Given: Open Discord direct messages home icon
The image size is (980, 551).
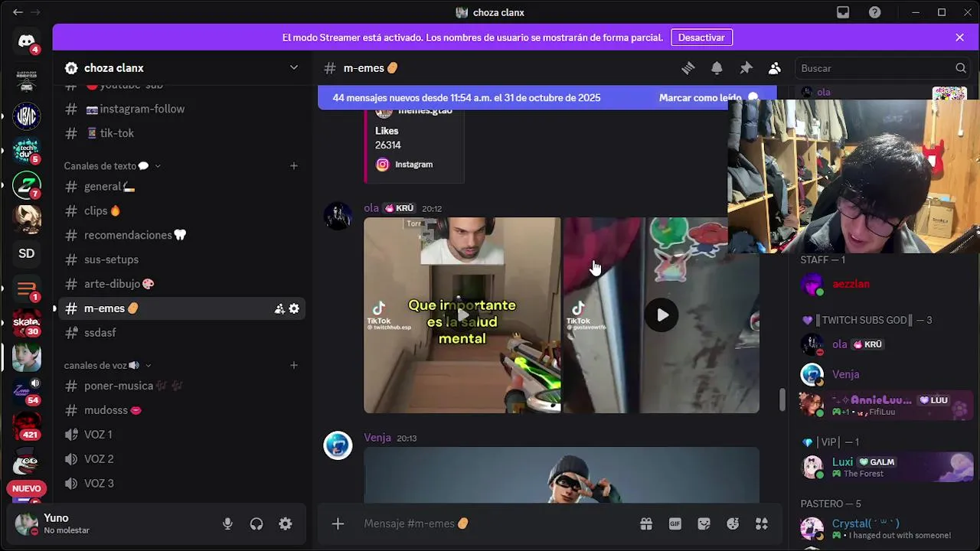Looking at the screenshot, I should 27,41.
